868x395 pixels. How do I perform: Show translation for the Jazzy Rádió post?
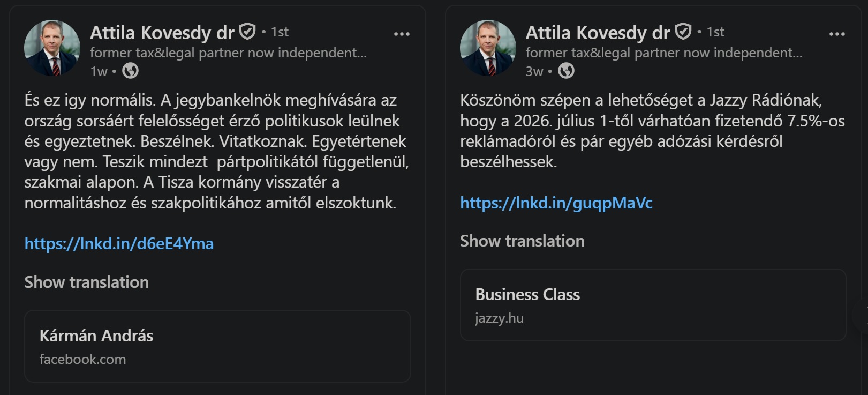(x=522, y=241)
